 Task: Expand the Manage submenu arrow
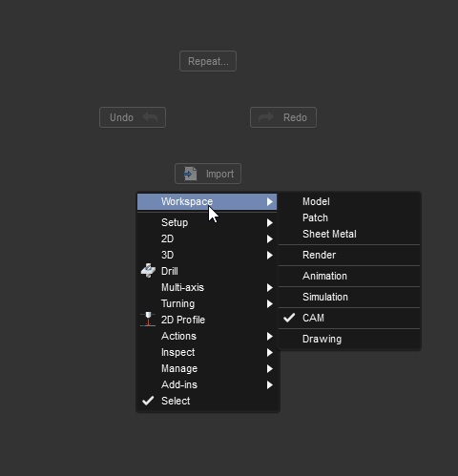(270, 368)
